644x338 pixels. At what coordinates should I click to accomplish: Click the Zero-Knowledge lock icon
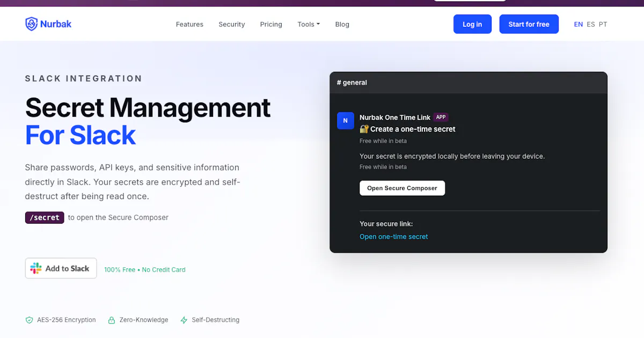coord(112,320)
